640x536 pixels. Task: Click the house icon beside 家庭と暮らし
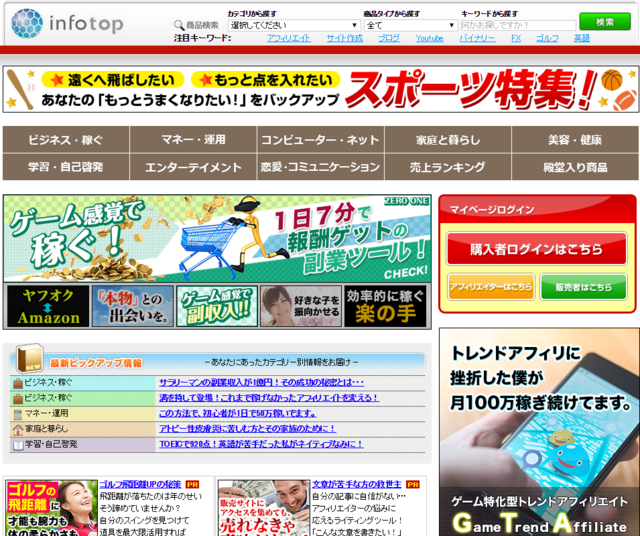pos(18,429)
